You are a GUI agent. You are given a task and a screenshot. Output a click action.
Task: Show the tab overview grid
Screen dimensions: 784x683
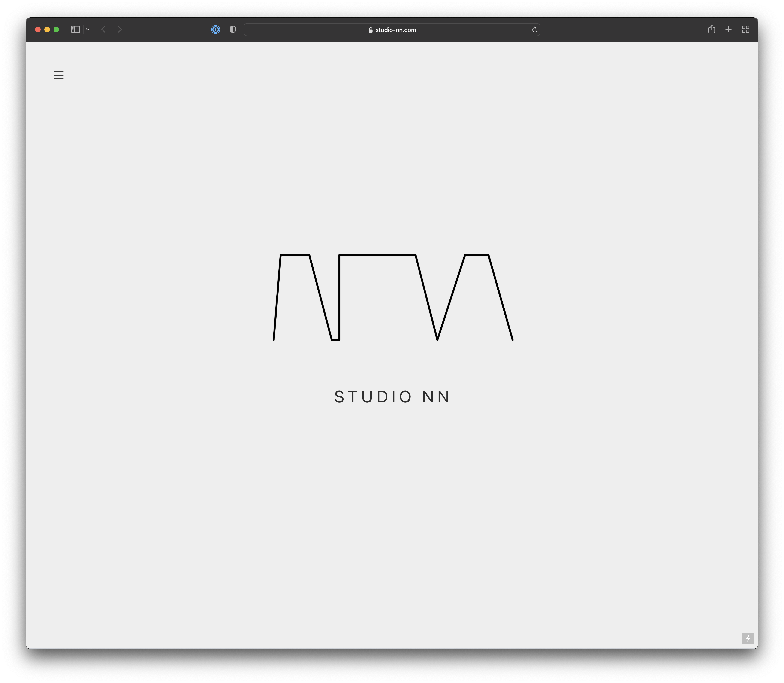745,29
